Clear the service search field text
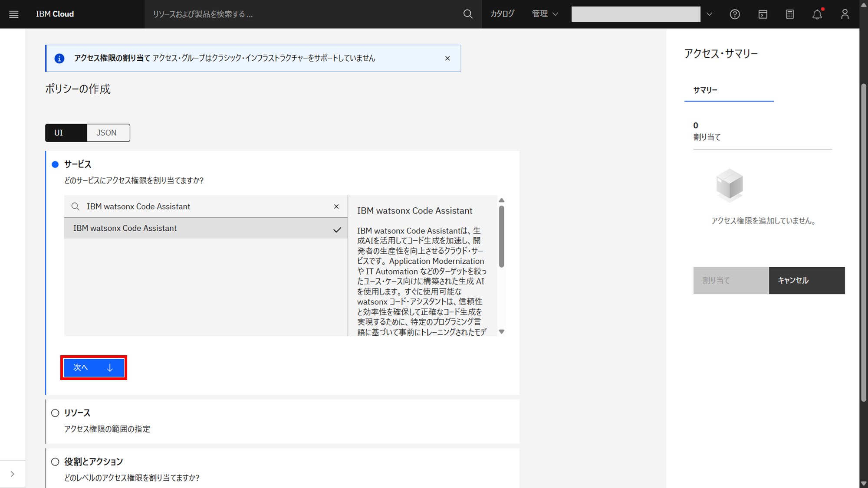The height and width of the screenshot is (488, 868). point(336,206)
